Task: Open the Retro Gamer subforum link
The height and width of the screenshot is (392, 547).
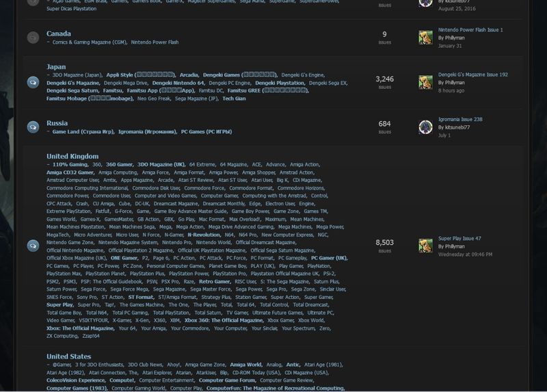Action: (x=214, y=282)
